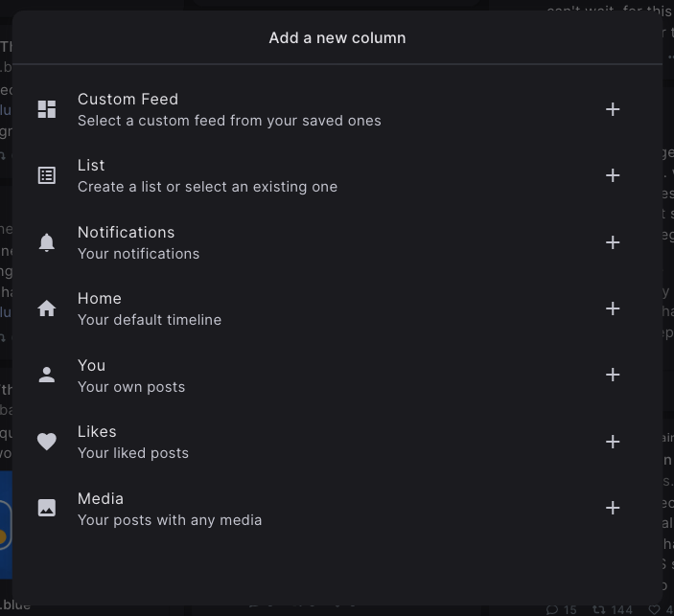Add You column using plus icon
674x616 pixels.
[613, 375]
